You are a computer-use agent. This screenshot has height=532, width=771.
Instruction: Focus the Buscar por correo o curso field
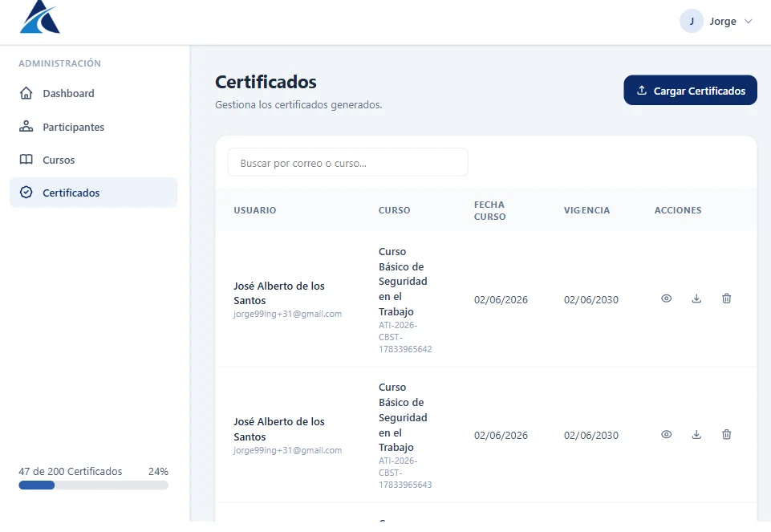click(347, 162)
